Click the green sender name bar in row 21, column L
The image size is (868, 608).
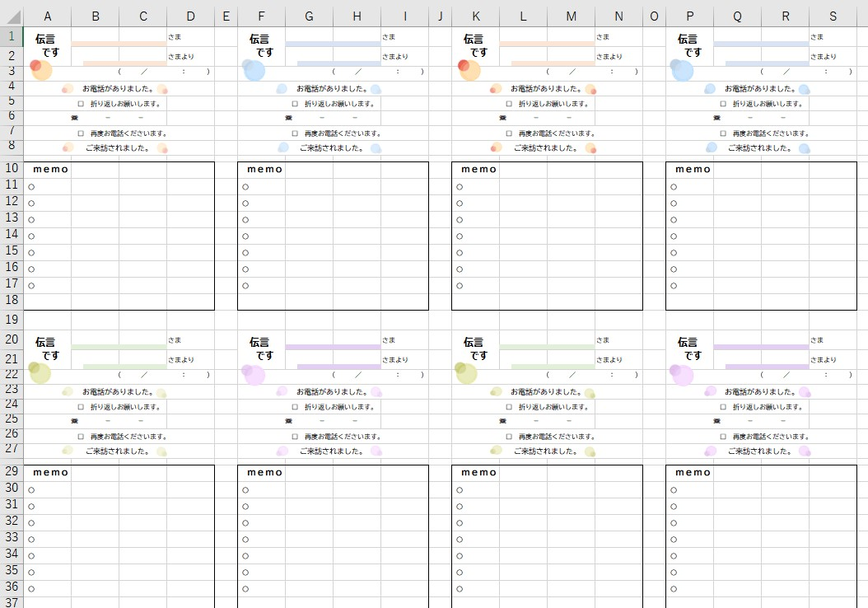553,367
